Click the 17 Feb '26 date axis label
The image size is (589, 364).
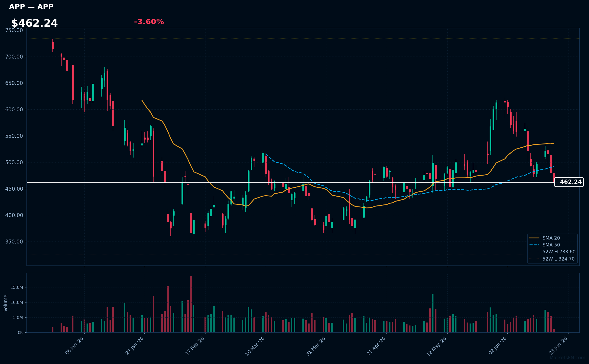pos(195,346)
